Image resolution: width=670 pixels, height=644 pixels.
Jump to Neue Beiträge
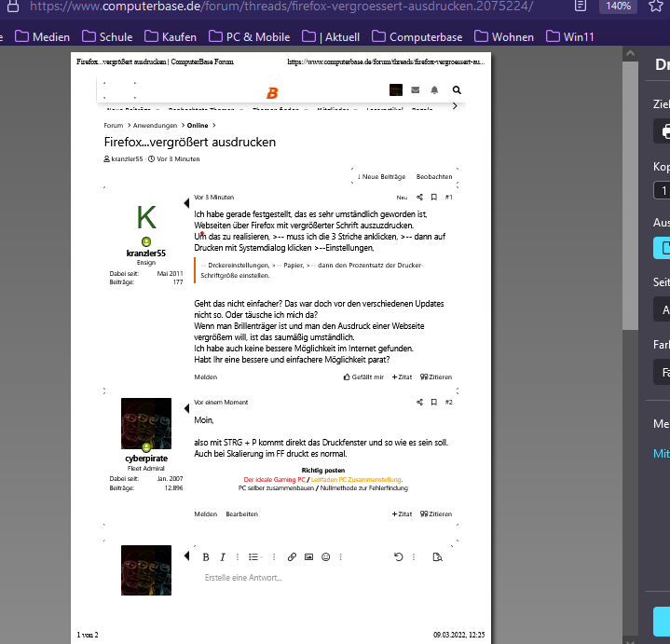tap(381, 176)
